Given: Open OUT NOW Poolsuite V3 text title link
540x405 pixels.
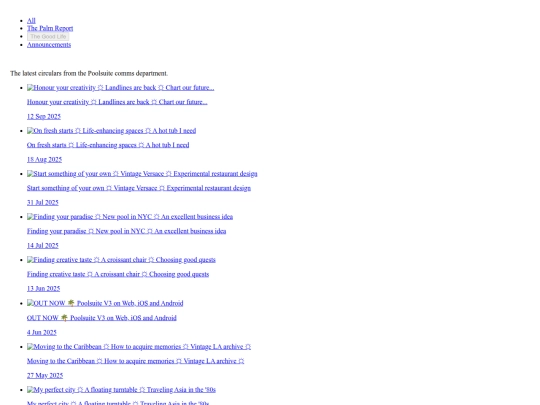Looking at the screenshot, I should point(102,318).
